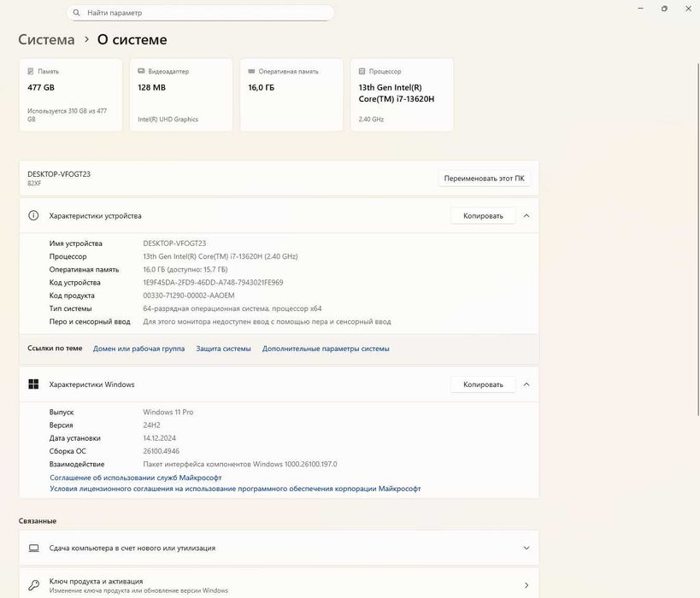Select device name value "DESKTOP-VFOGT23" in specs list
This screenshot has width=700, height=598.
coord(174,243)
